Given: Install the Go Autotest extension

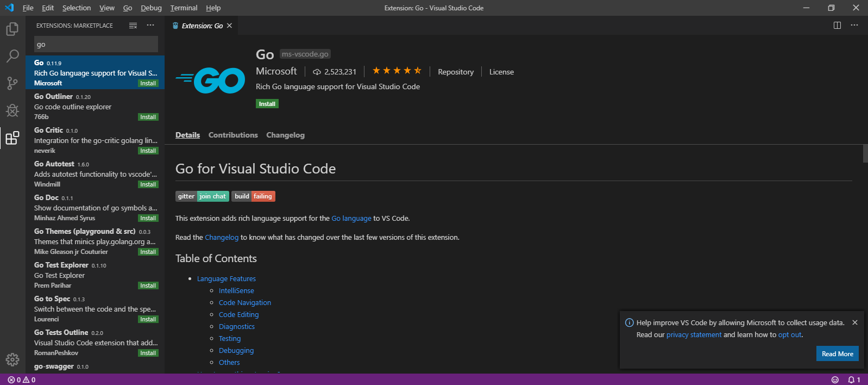Looking at the screenshot, I should (148, 184).
